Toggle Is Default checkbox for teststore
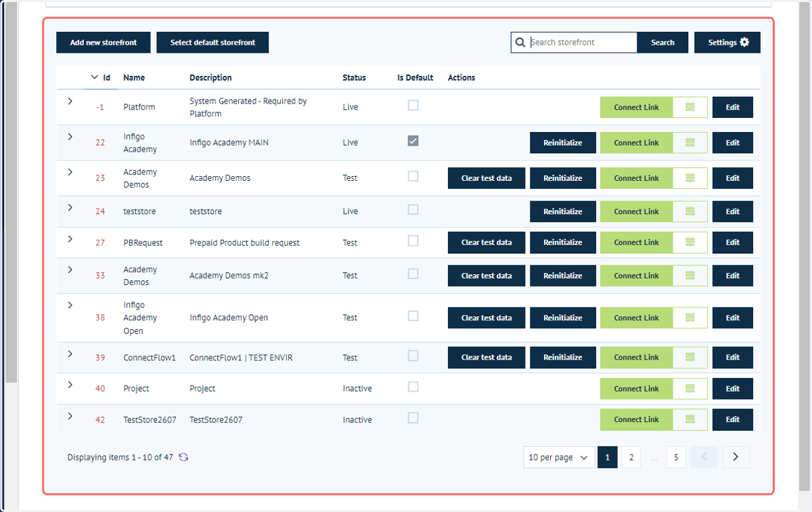Screen dimensions: 812x512 click(x=413, y=209)
